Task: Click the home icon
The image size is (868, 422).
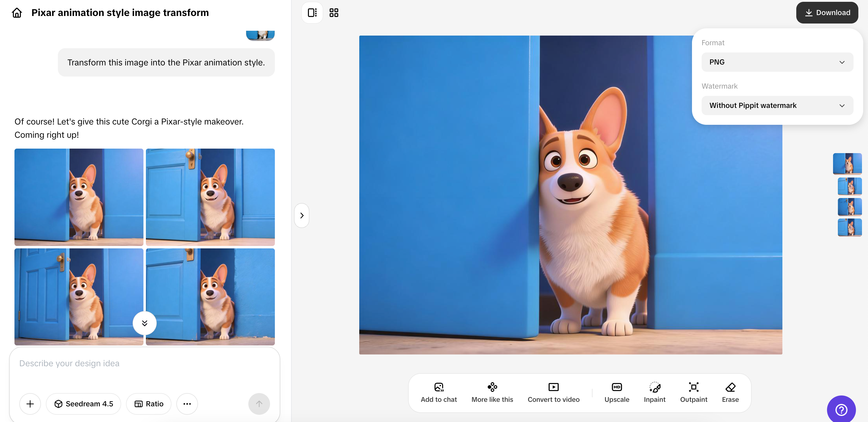Action: click(17, 13)
